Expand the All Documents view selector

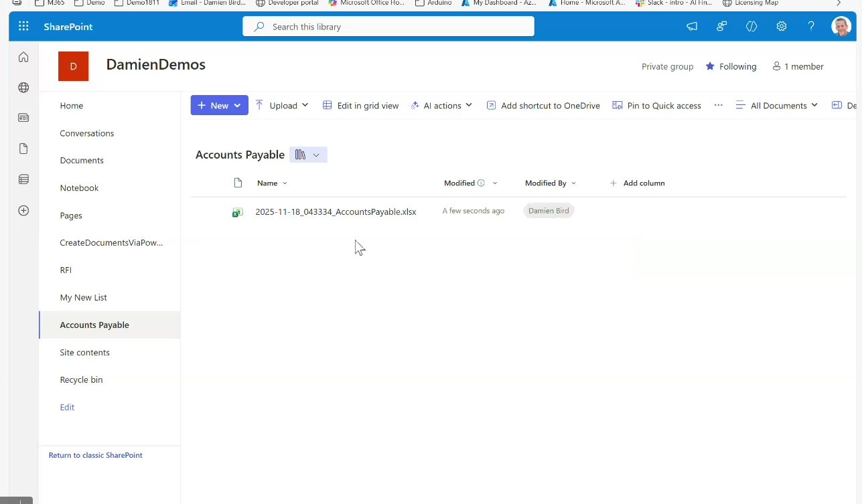(777, 106)
